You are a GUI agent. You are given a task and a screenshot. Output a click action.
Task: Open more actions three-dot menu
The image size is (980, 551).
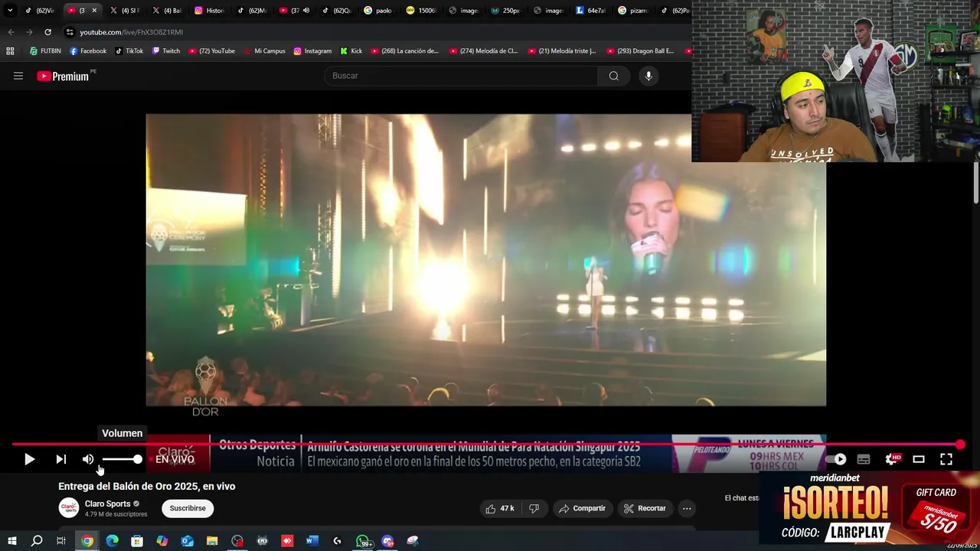coord(687,508)
